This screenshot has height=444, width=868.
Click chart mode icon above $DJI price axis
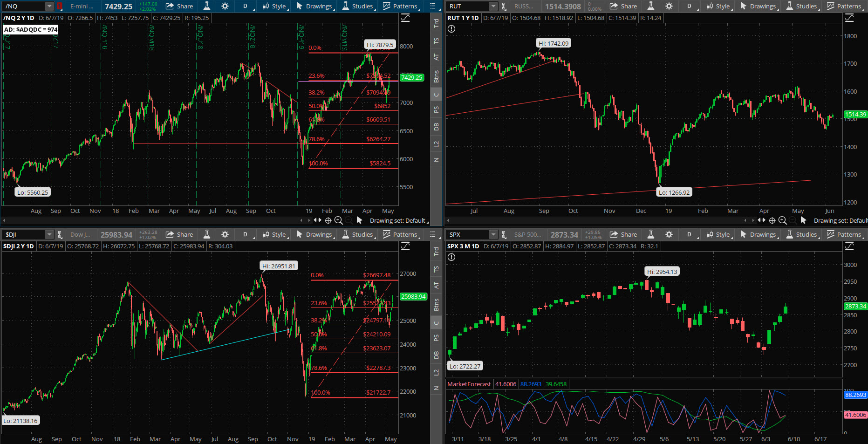click(x=405, y=246)
